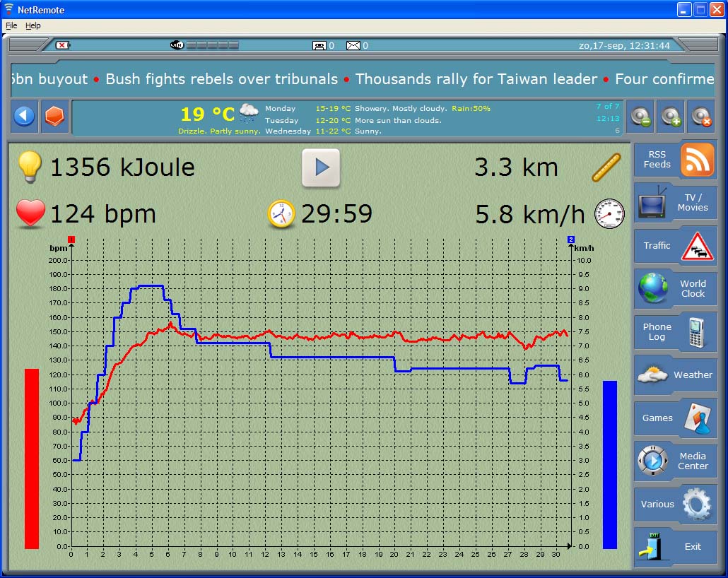The image size is (728, 578).
Task: Click the red heart rate level bar
Action: coord(32,458)
